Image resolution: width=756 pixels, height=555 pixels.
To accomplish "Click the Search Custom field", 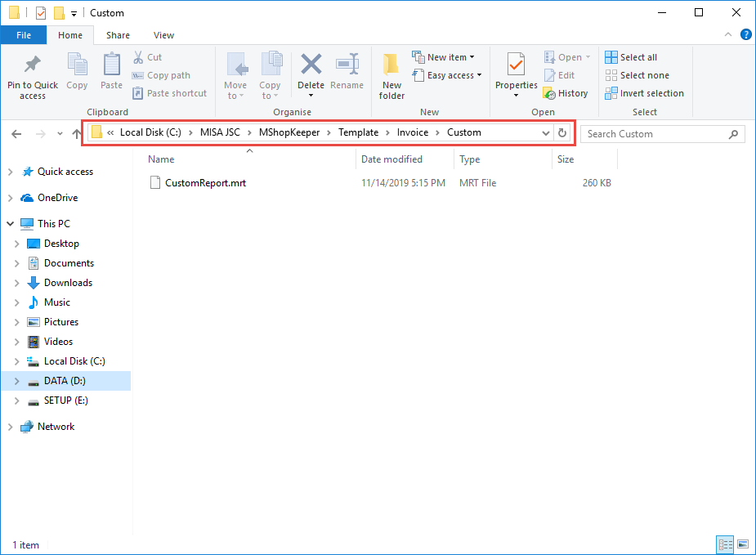I will pyautogui.click(x=663, y=134).
